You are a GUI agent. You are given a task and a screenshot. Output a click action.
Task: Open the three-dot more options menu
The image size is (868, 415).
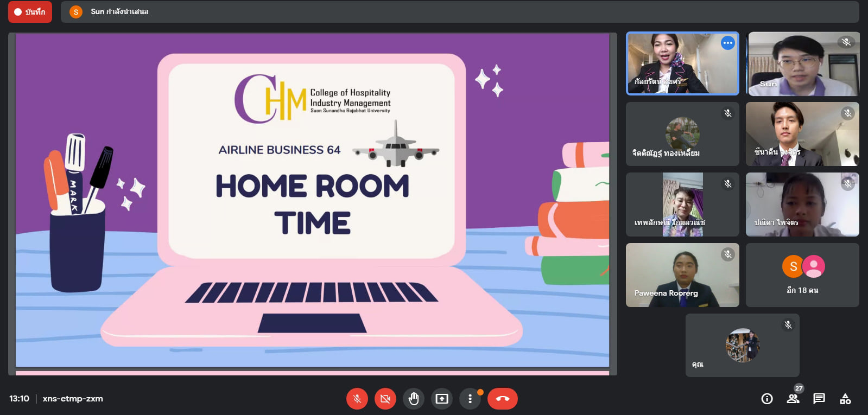(x=470, y=399)
